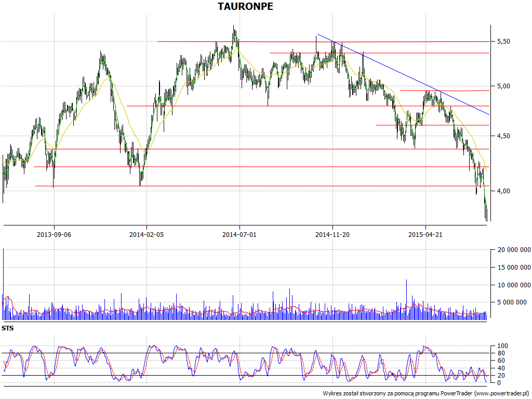Click the 5 000 000 volume label
Image resolution: width=532 pixels, height=399 pixels.
[512, 302]
